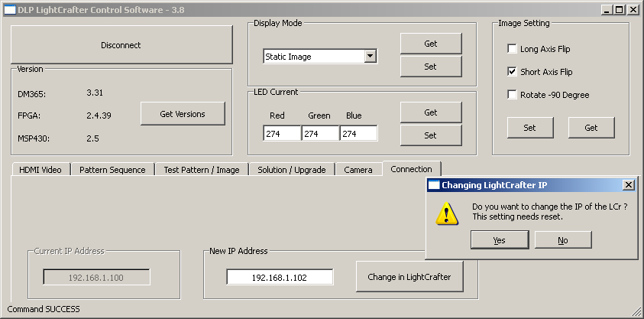
Task: Click Get in LED Current group
Action: (x=431, y=112)
